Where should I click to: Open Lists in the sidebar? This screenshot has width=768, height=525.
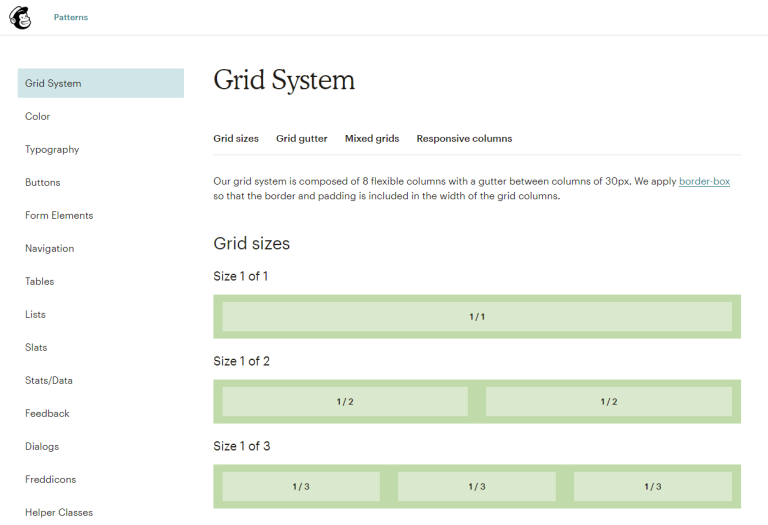click(x=35, y=314)
